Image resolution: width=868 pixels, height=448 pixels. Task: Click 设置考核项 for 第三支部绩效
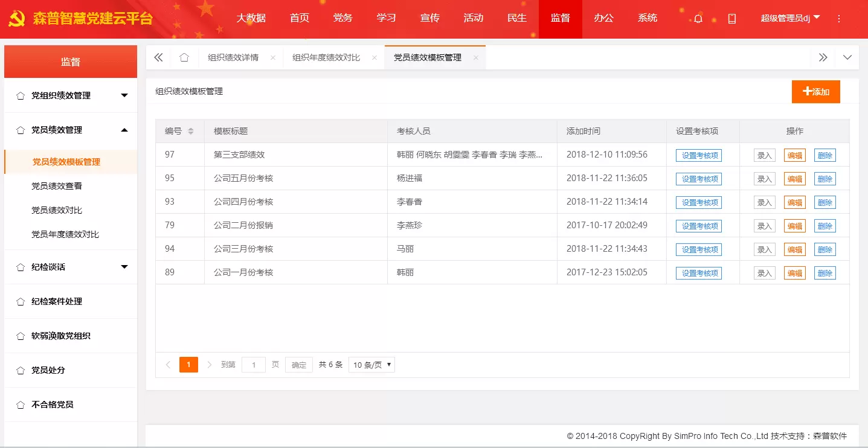tap(699, 155)
